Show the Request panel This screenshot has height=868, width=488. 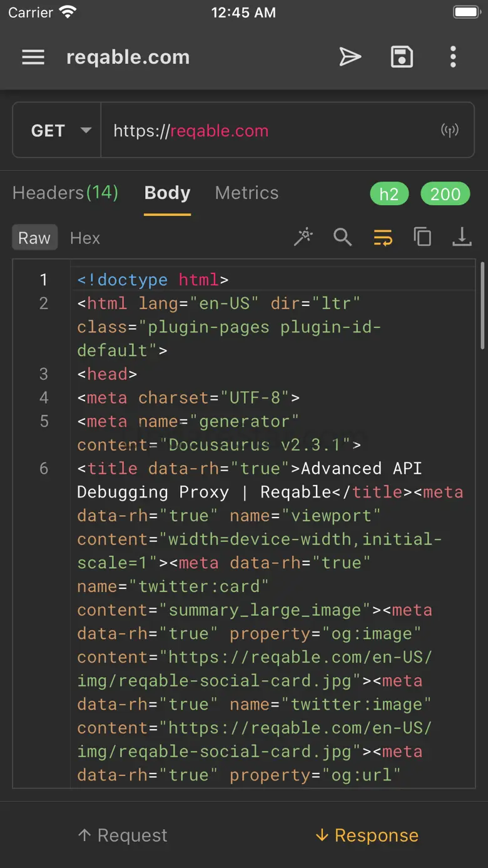pyautogui.click(x=123, y=835)
